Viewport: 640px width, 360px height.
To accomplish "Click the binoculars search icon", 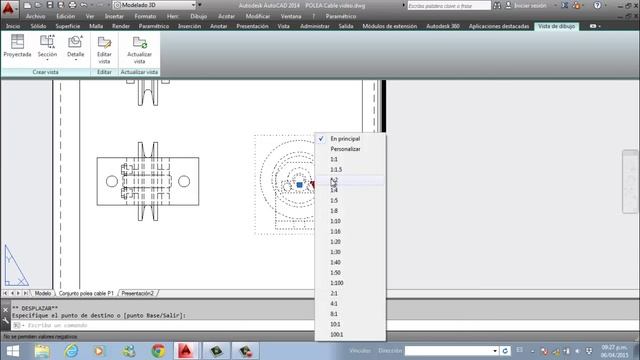I will tap(497, 6).
